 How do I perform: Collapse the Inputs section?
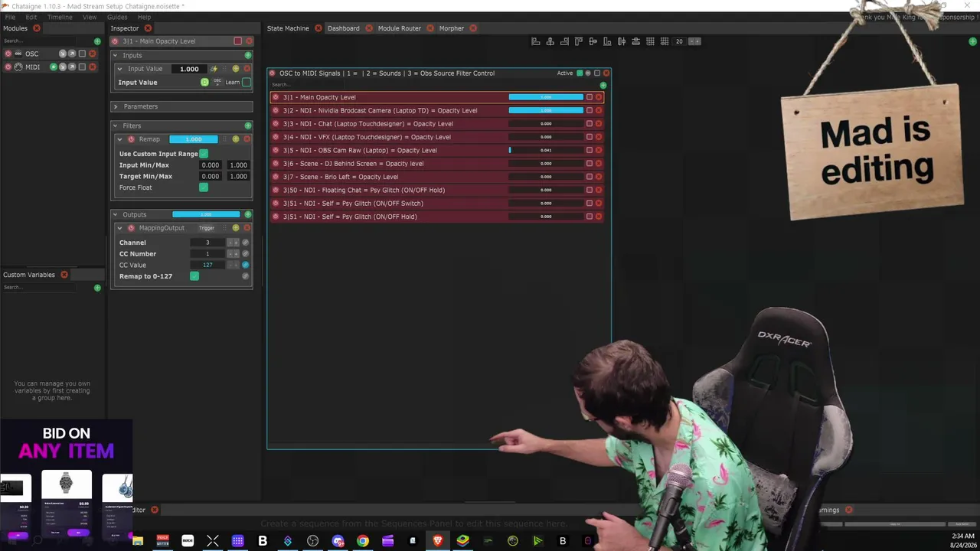coord(116,55)
